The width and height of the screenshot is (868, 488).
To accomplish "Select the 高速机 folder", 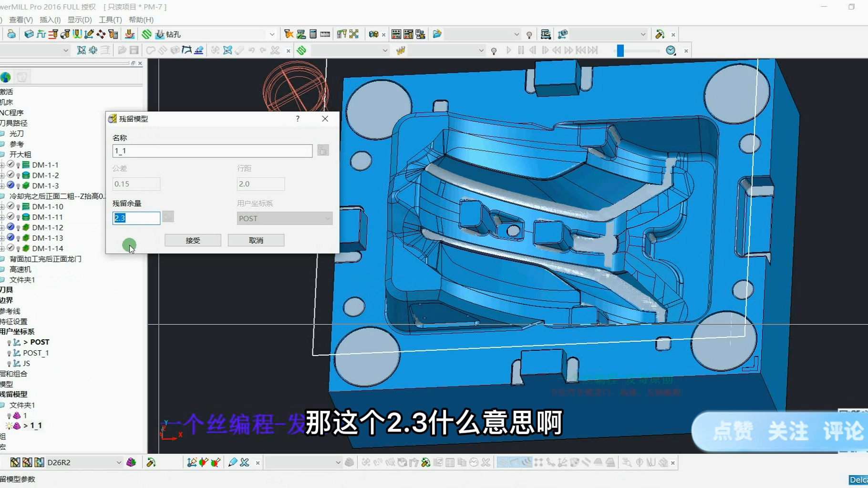I will (21, 269).
